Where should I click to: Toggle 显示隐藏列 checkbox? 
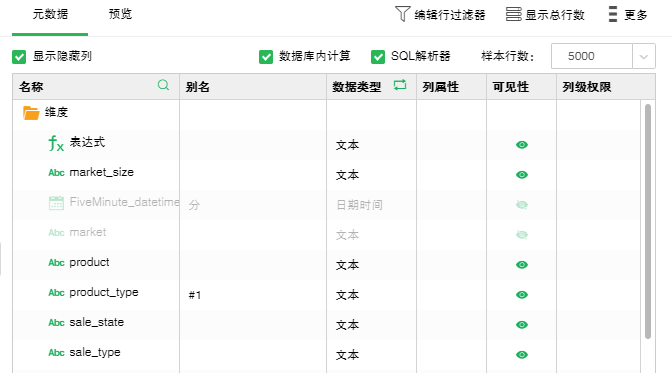(19, 57)
